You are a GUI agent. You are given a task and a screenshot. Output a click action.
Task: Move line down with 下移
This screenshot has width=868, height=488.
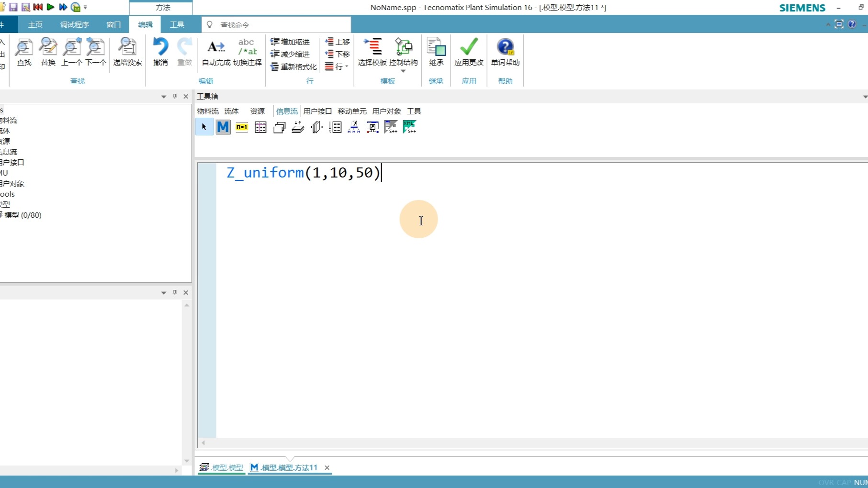click(x=338, y=54)
